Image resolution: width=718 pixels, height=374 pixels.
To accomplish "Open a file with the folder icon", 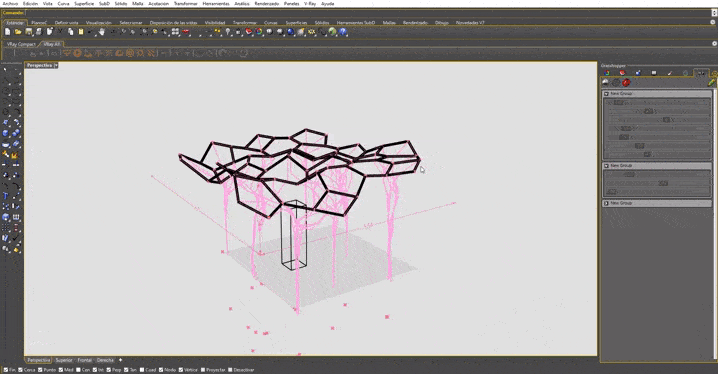I will pyautogui.click(x=18, y=32).
